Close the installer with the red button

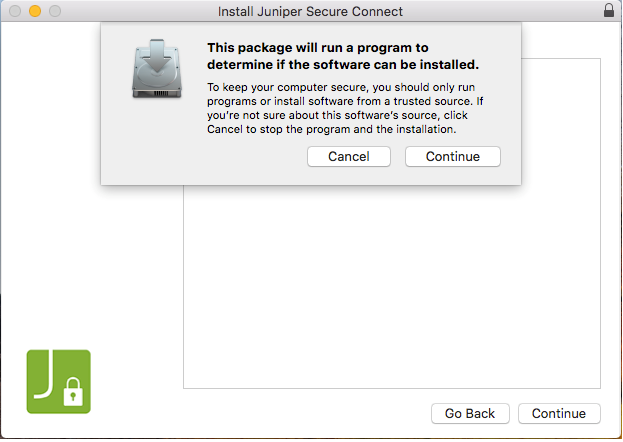click(x=14, y=11)
